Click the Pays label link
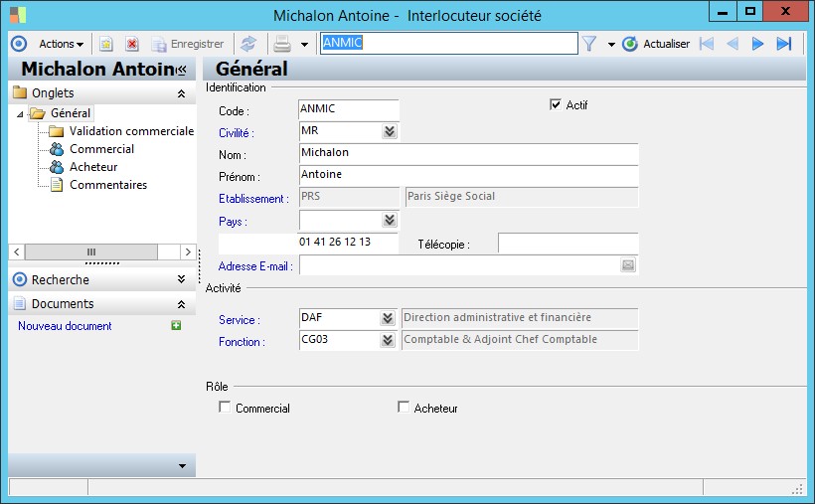Screen dimensions: 815x504 pos(233,222)
